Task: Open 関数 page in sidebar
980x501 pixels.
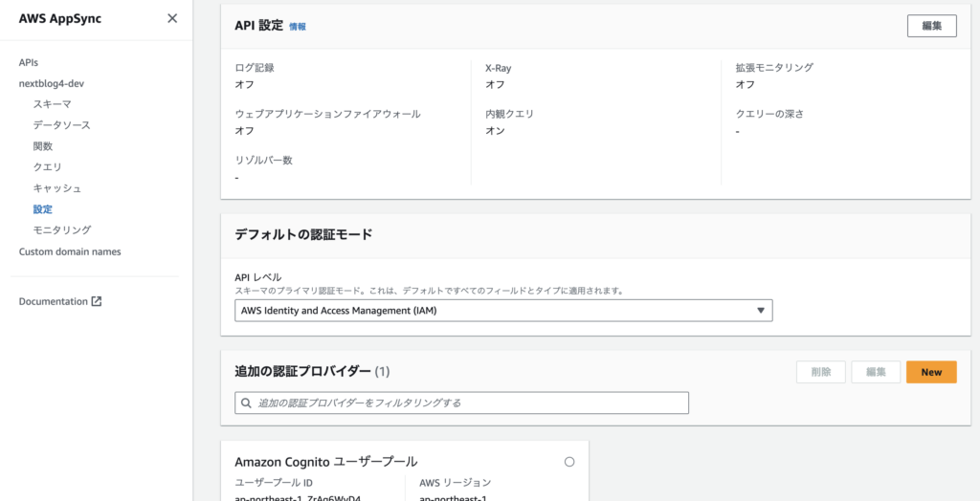Action: point(42,146)
